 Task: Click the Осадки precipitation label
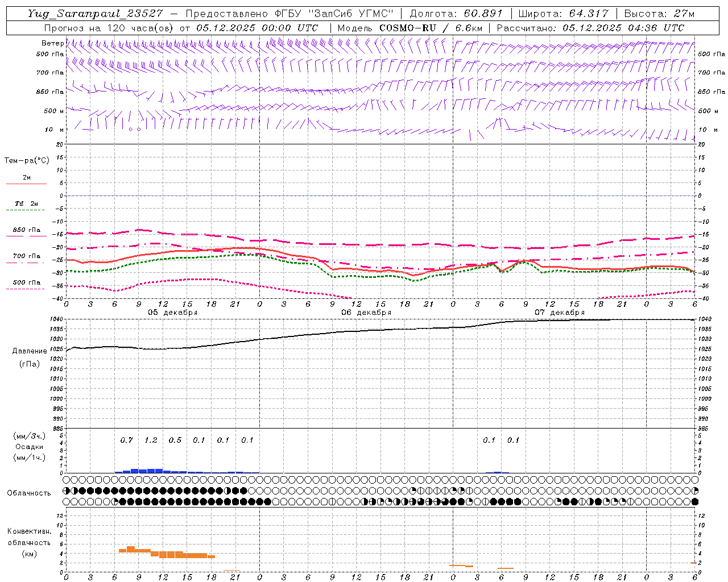(29, 447)
